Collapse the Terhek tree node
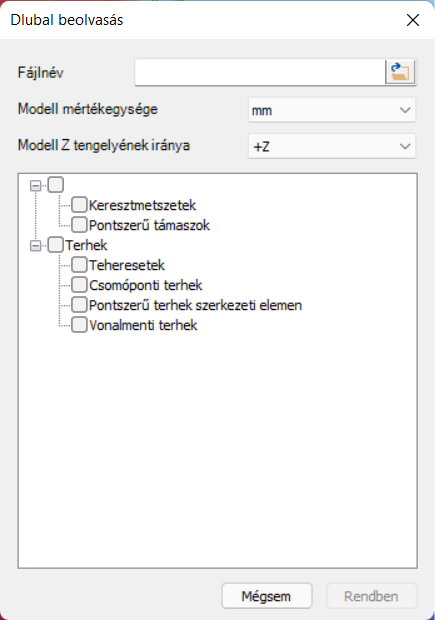 (x=36, y=246)
